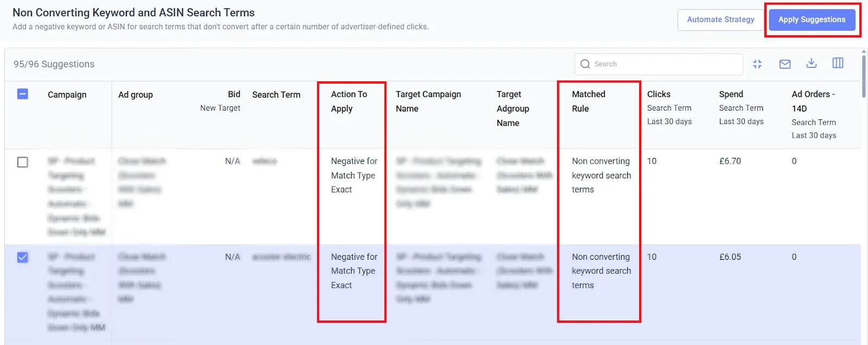The image size is (868, 345).
Task: Uncheck the second row's checkbox
Action: pos(23,257)
